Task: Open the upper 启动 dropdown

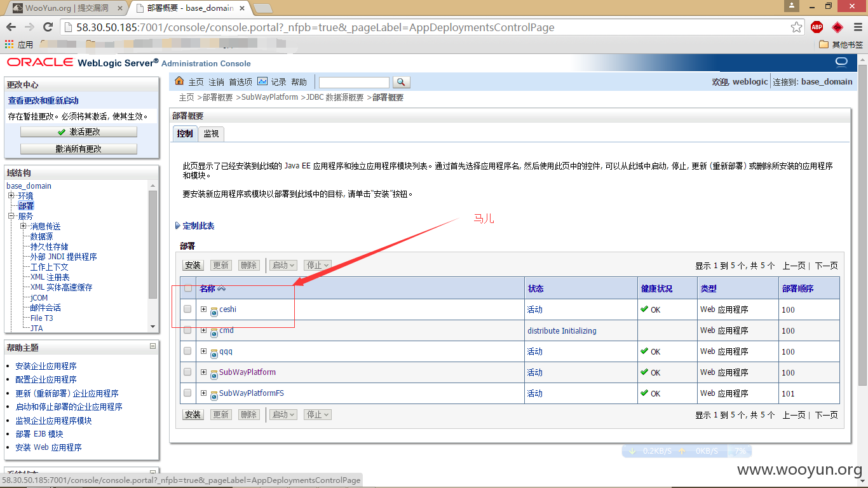Action: click(x=283, y=265)
